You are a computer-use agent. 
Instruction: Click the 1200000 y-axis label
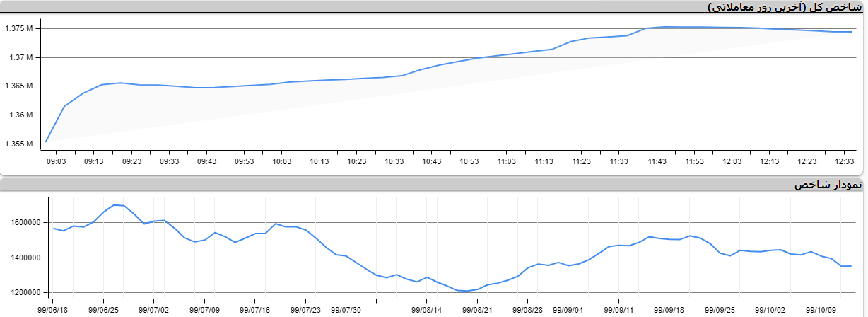coord(23,293)
